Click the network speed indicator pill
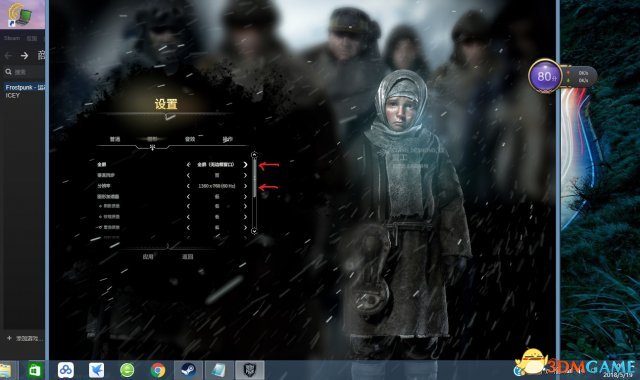This screenshot has height=380, width=640. tap(581, 77)
